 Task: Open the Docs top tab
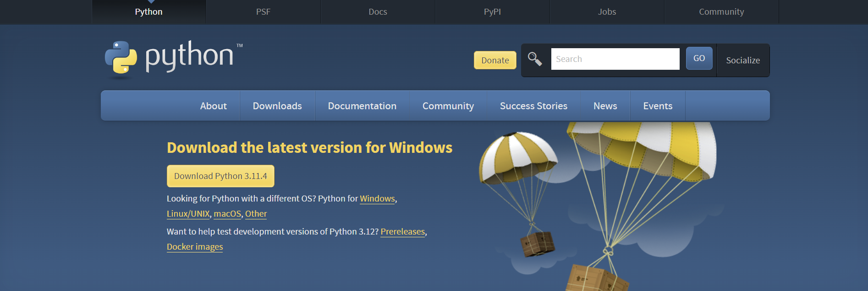click(x=378, y=12)
